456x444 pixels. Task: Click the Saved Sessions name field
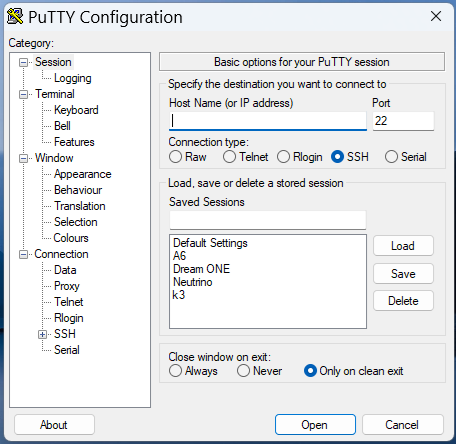[268, 220]
